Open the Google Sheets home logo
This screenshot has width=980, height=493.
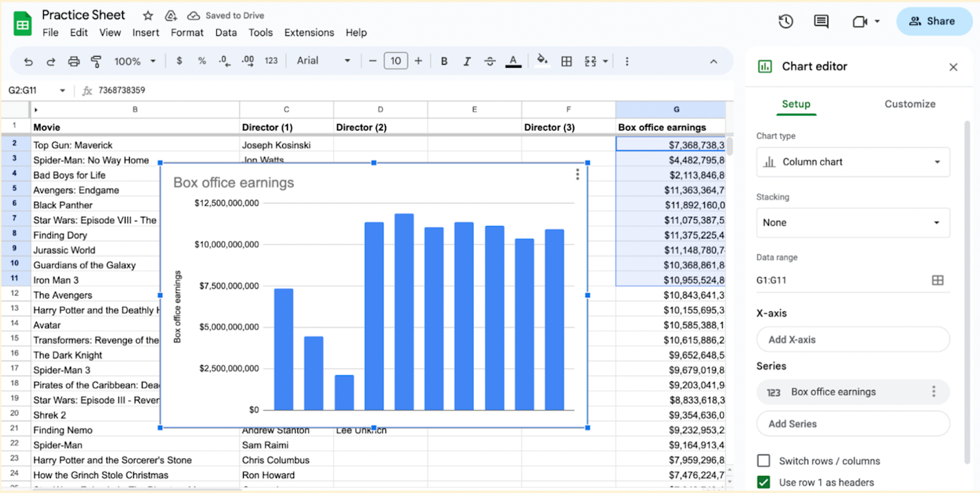(23, 24)
